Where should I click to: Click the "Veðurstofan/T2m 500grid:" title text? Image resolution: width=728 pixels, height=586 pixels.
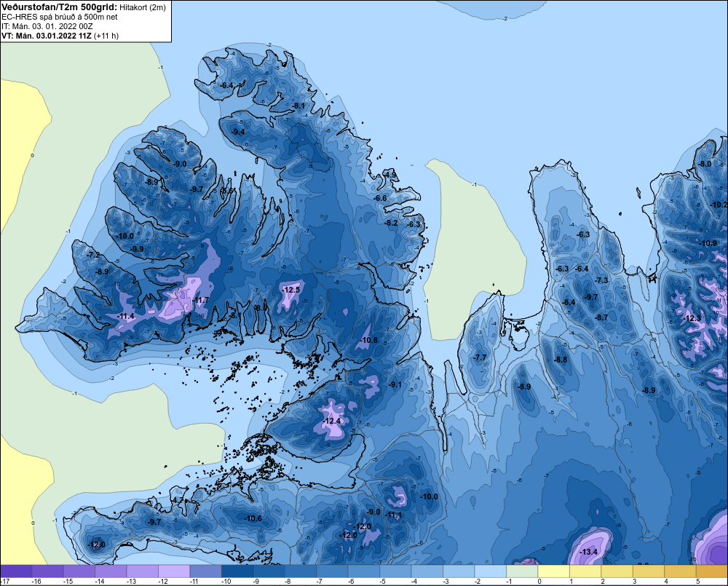(x=60, y=7)
